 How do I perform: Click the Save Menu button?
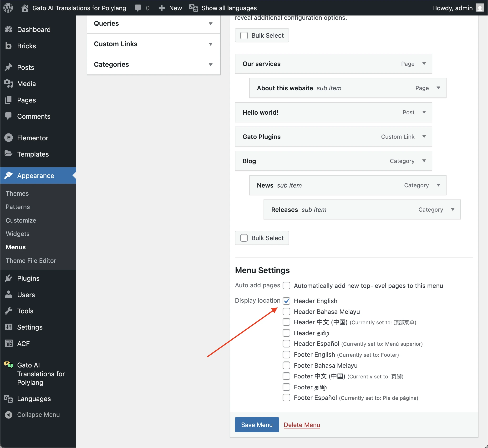click(256, 424)
